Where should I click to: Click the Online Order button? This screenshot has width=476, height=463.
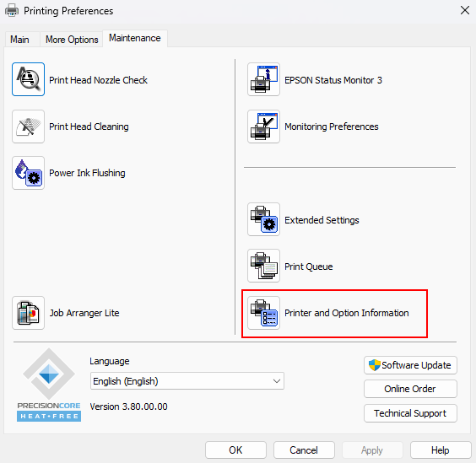410,389
